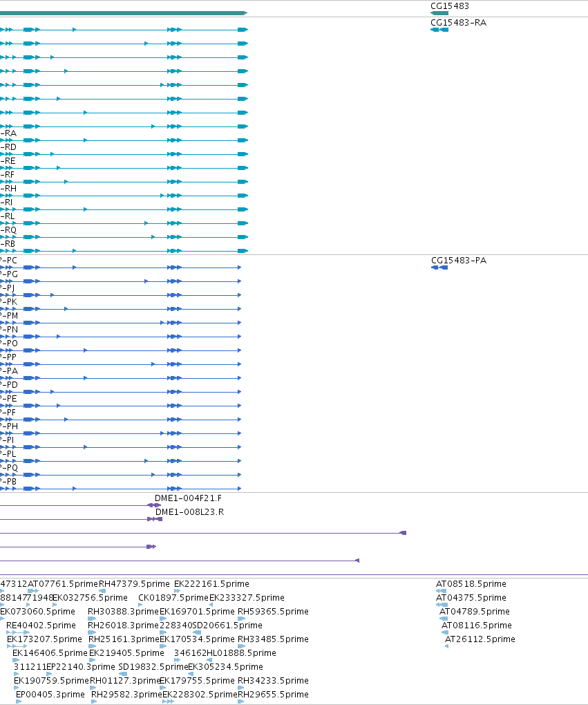Click RH59365.5prime EST label
The width and height of the screenshot is (588, 705).
(x=273, y=612)
